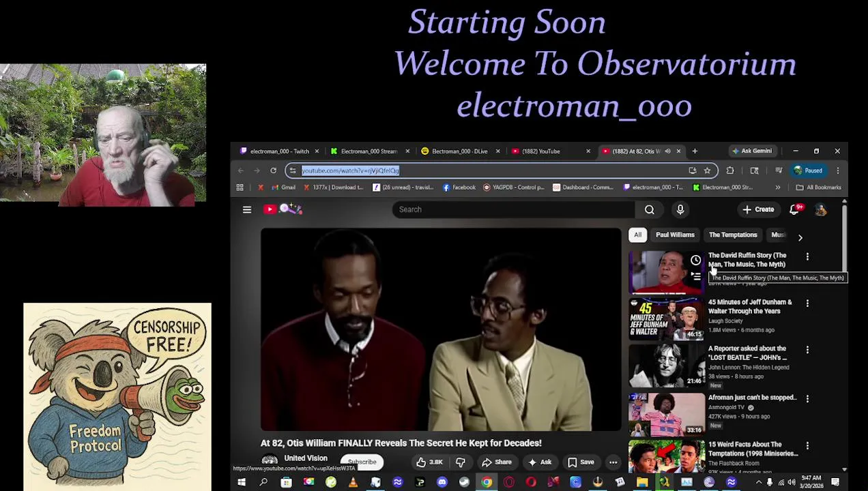The image size is (868, 491).
Task: Open options for 15 Weird Facts video
Action: (x=807, y=445)
